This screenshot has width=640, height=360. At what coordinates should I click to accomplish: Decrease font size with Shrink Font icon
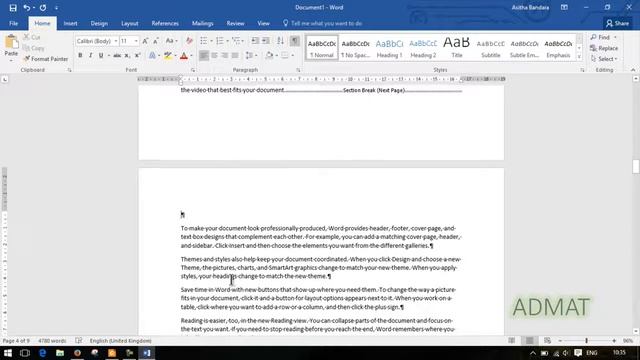156,41
